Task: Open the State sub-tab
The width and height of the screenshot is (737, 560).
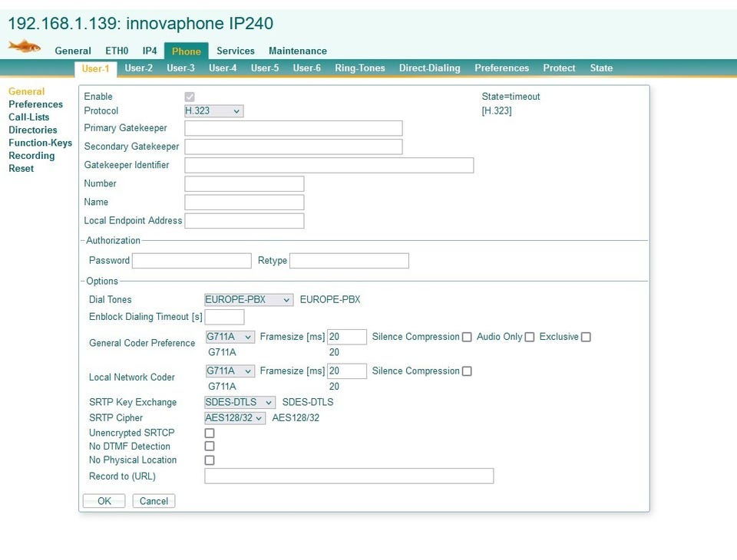Action: [601, 68]
